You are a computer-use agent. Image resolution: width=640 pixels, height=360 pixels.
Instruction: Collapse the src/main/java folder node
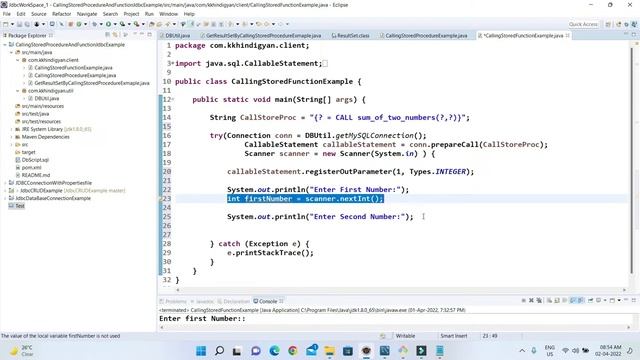(x=11, y=52)
